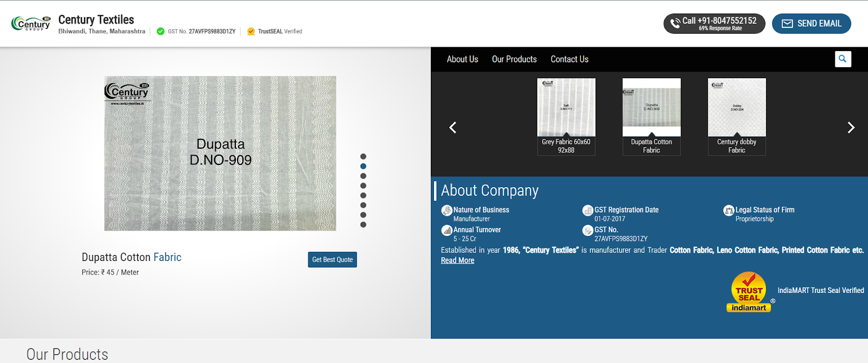The image size is (868, 363).
Task: Click the Nature of Business icon
Action: [446, 211]
